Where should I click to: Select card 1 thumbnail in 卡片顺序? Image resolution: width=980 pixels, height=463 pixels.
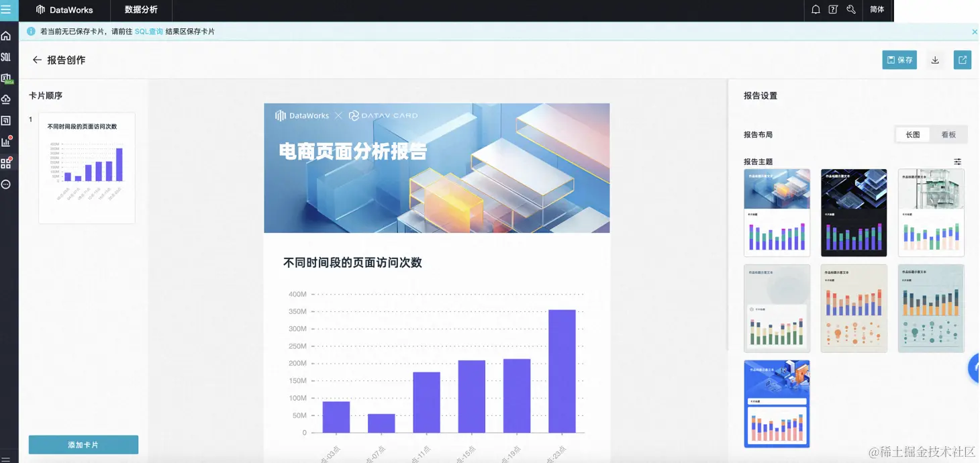87,168
